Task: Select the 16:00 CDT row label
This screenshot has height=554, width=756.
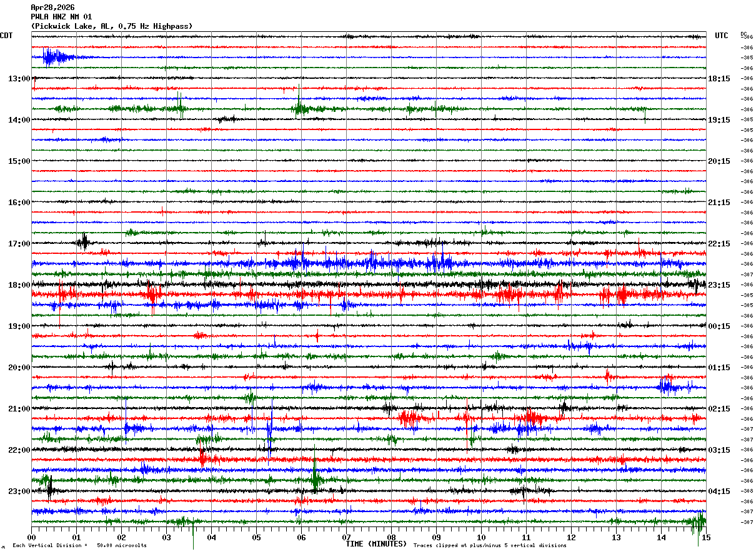Action: click(19, 203)
